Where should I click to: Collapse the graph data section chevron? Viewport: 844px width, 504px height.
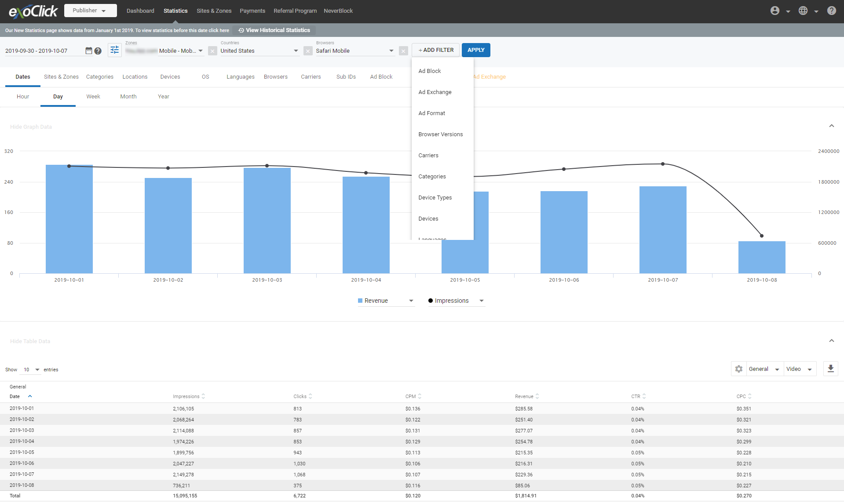[x=831, y=126]
